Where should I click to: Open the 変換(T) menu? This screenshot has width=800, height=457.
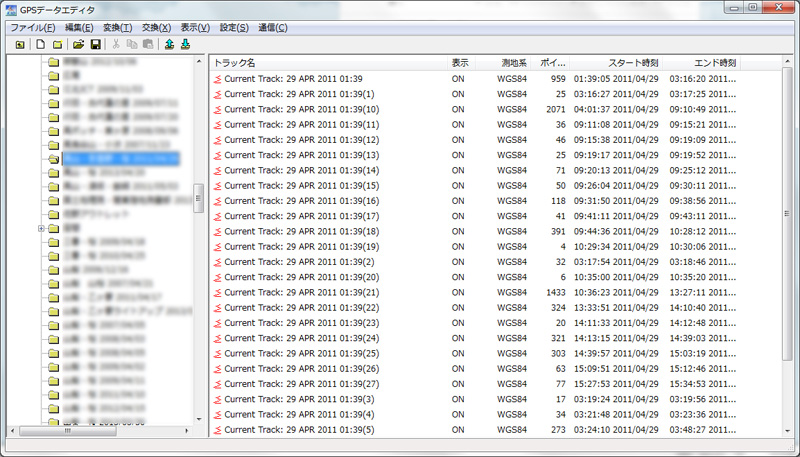118,27
